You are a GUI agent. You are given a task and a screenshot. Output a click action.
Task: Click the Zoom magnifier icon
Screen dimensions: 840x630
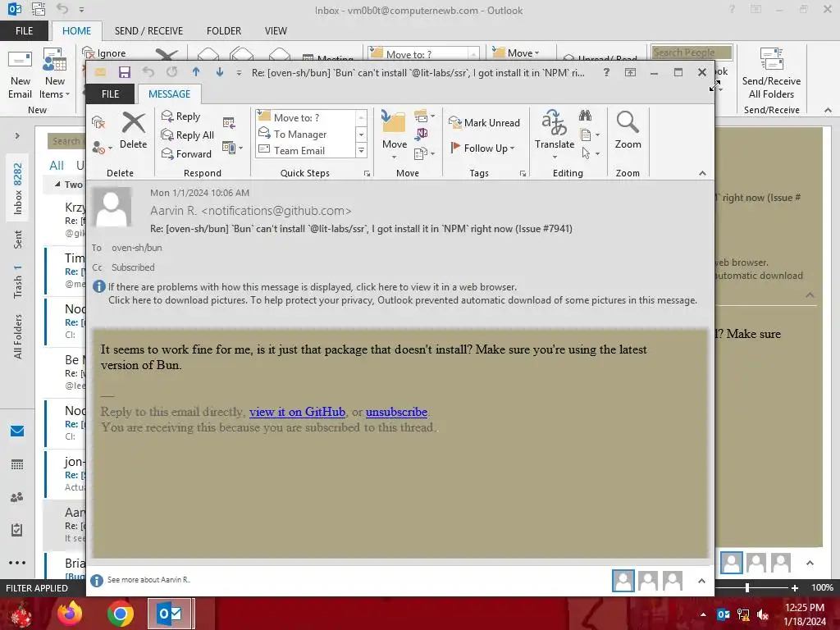pos(628,130)
